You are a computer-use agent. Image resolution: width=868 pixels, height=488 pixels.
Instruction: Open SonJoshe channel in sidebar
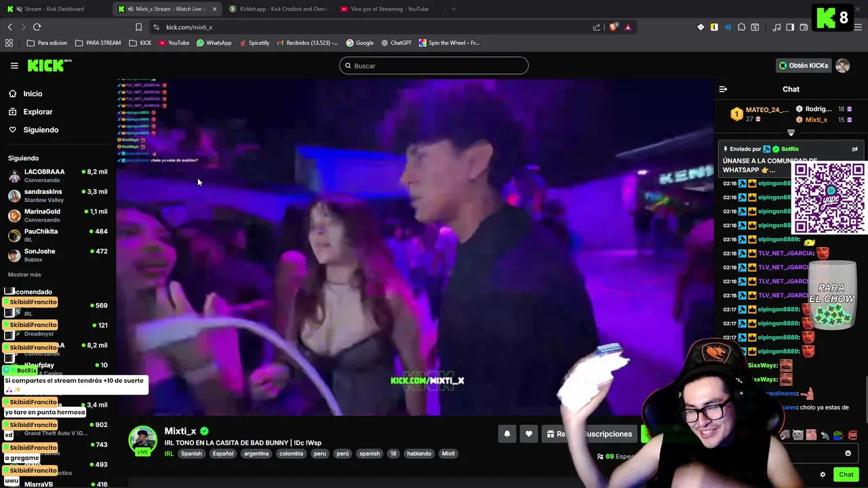[x=58, y=256]
